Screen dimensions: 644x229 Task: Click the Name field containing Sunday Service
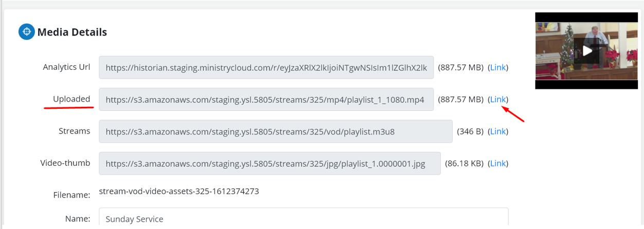pos(303,219)
